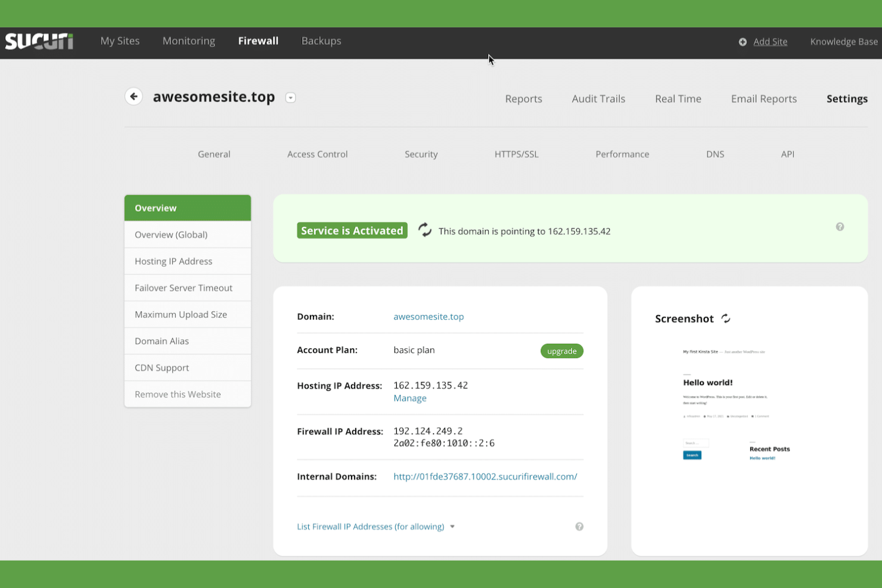Screen dimensions: 882x588
Task: Open Maximum Upload Size in the sidebar
Action: click(x=188, y=315)
